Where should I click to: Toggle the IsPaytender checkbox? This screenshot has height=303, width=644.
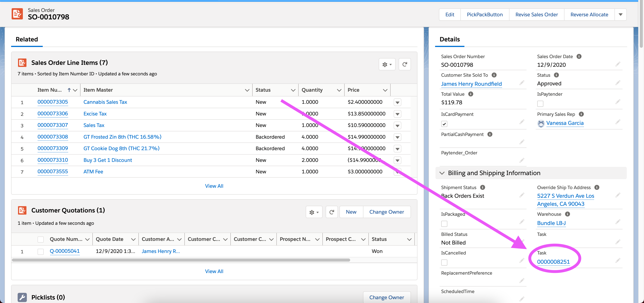point(540,104)
